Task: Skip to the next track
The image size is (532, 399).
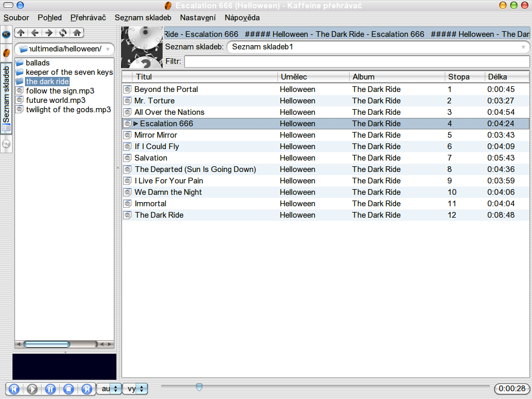Action: [87, 389]
